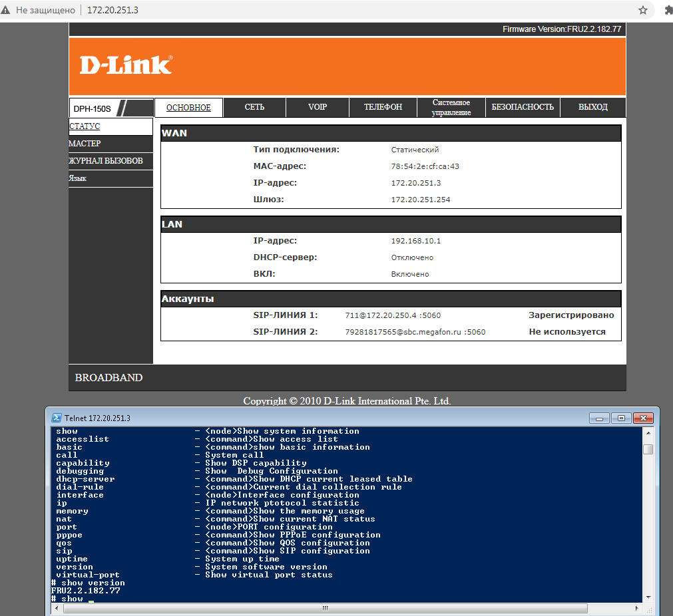
Task: Click Не используется status text
Action: 567,332
